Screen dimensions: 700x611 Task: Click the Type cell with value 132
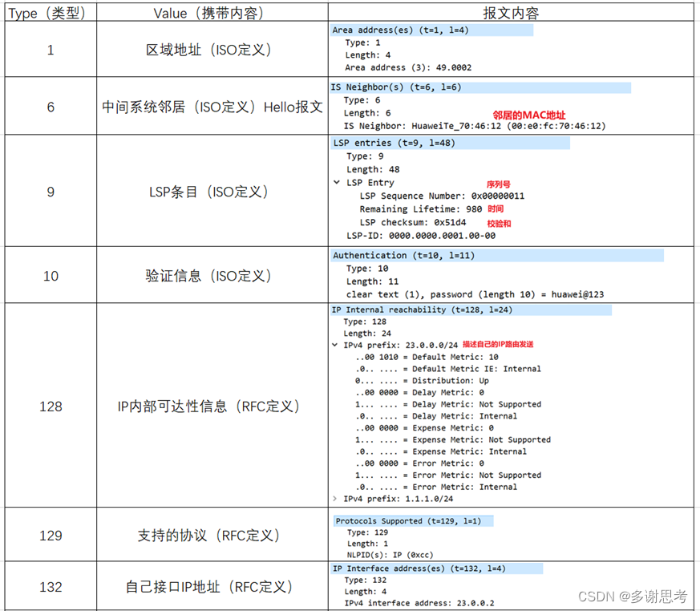click(x=51, y=586)
